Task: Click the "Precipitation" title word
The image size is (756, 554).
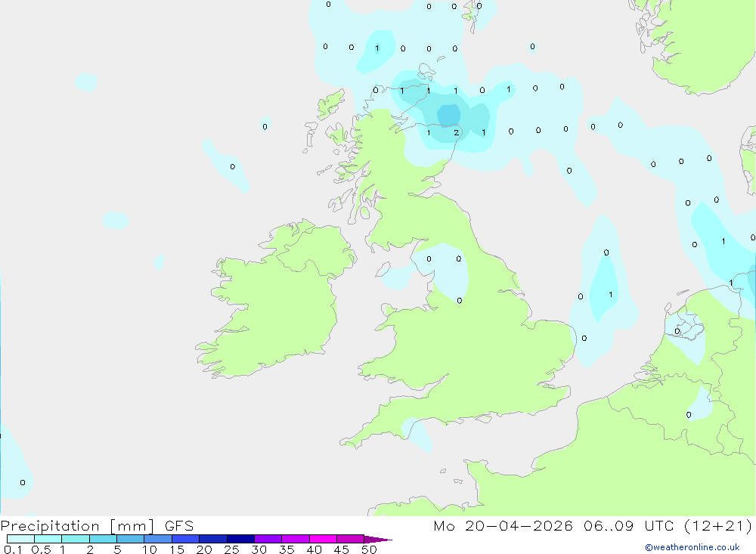Action: [x=50, y=526]
